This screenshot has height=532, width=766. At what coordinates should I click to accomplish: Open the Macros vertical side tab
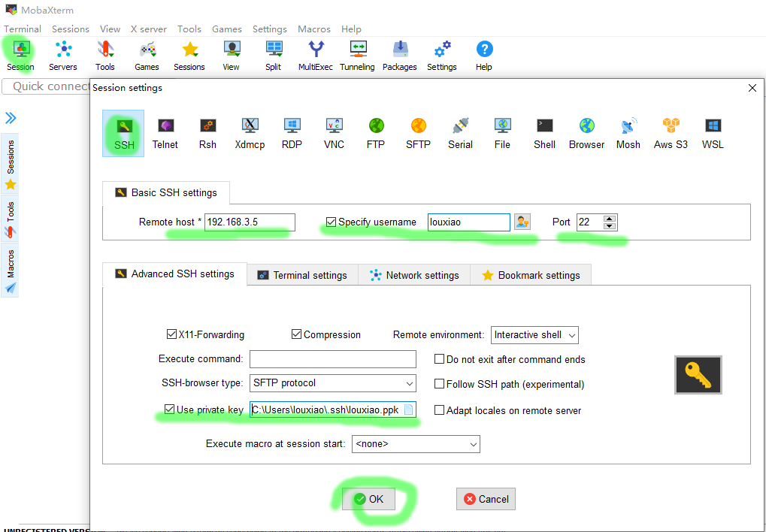point(11,271)
